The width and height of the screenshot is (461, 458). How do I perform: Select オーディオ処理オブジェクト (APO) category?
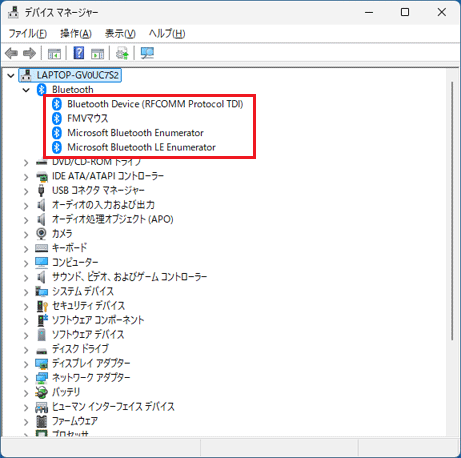coord(113,219)
